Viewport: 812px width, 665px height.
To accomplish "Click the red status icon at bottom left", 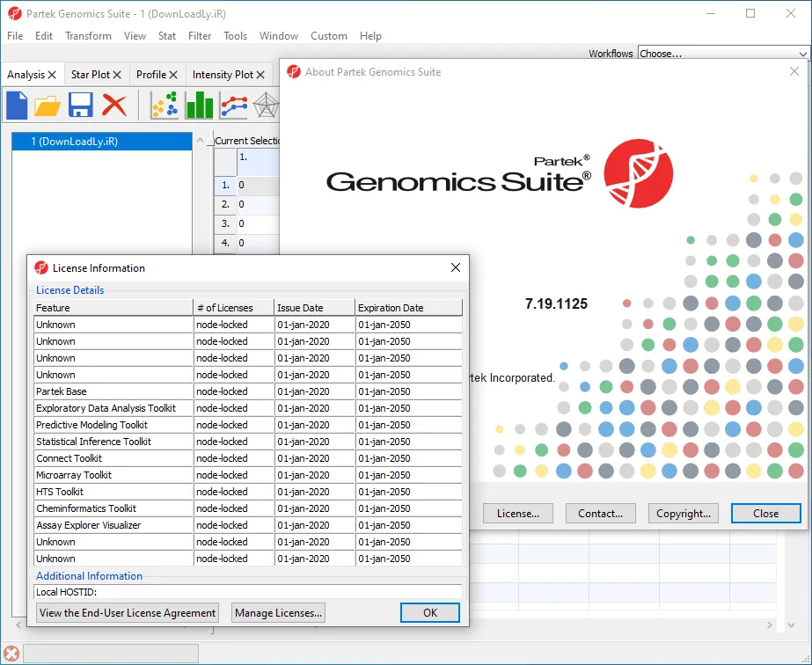I will coord(11,653).
